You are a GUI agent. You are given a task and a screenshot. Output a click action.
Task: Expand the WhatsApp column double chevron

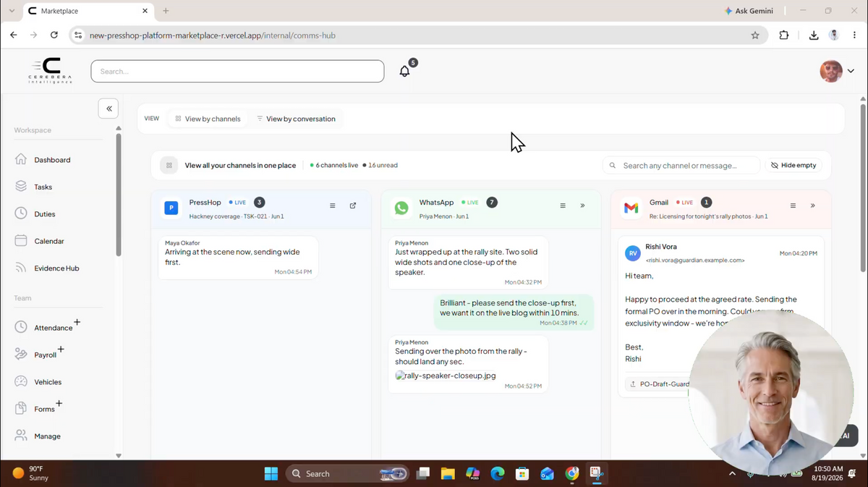(x=582, y=206)
